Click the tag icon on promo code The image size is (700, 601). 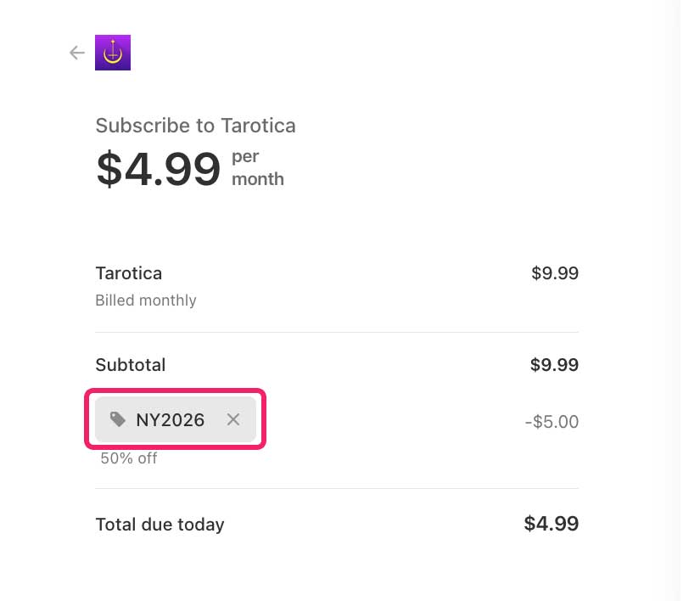(118, 419)
